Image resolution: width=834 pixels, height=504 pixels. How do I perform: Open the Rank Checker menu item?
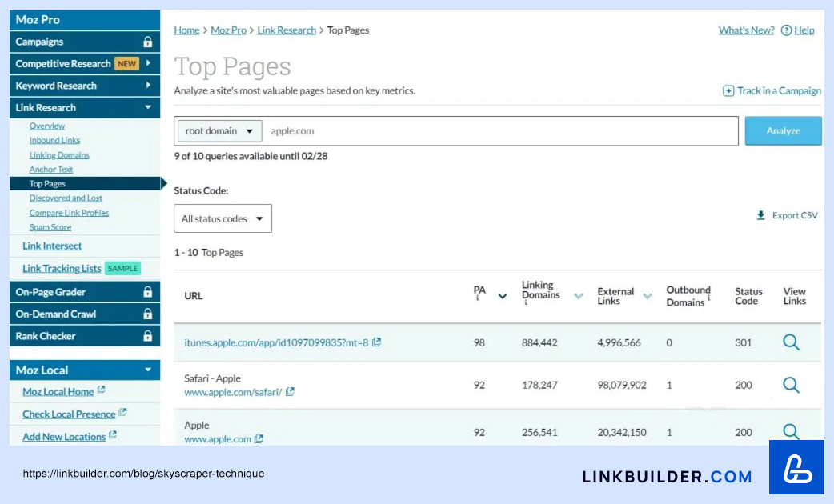click(85, 336)
